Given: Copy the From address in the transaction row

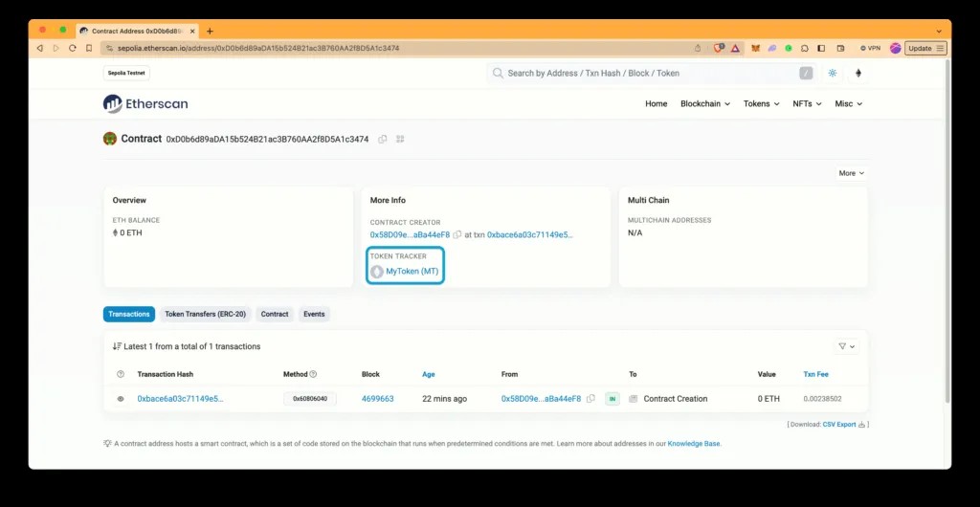Looking at the screenshot, I should pos(590,398).
